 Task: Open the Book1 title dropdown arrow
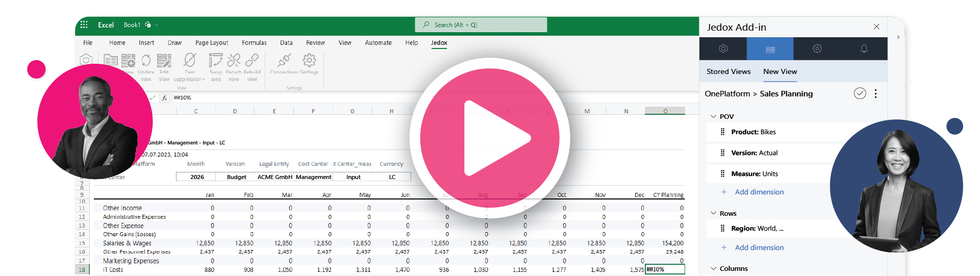coord(157,25)
